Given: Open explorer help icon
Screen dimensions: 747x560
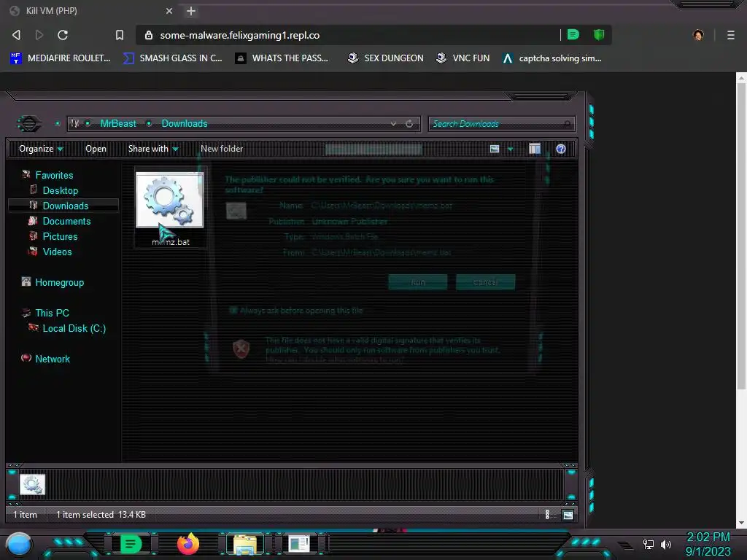Looking at the screenshot, I should coord(561,149).
